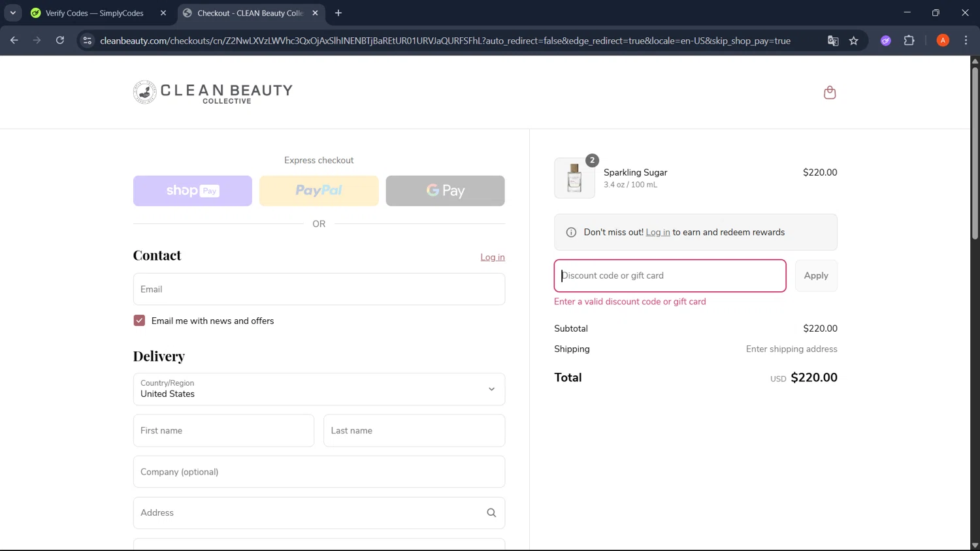
Task: Click the Sparkling Sugar product name
Action: click(635, 172)
